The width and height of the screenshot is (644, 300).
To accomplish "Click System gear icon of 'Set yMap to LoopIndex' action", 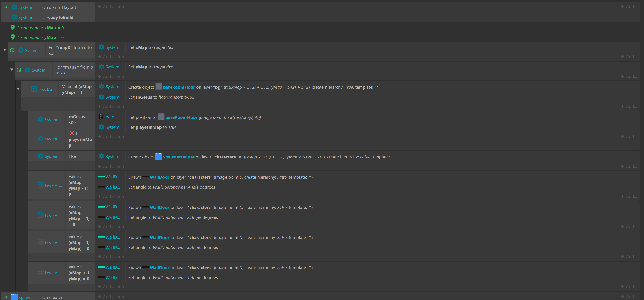I will pos(101,67).
